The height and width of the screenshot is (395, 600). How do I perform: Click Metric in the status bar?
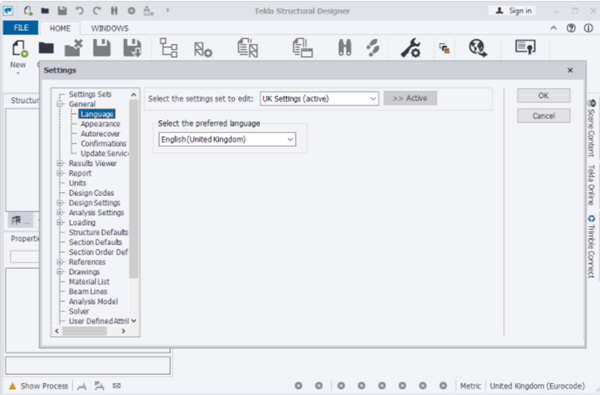pos(470,386)
